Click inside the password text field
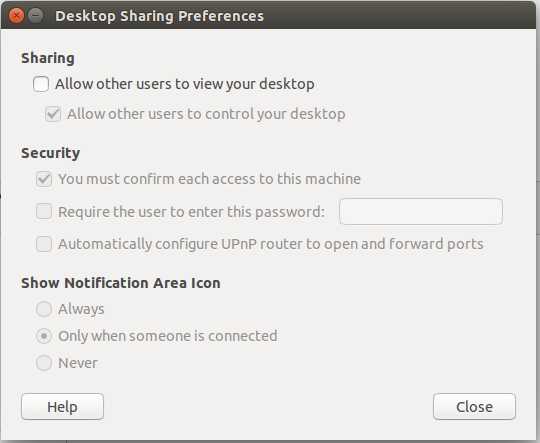Screen dimensions: 540x443 (x=421, y=212)
